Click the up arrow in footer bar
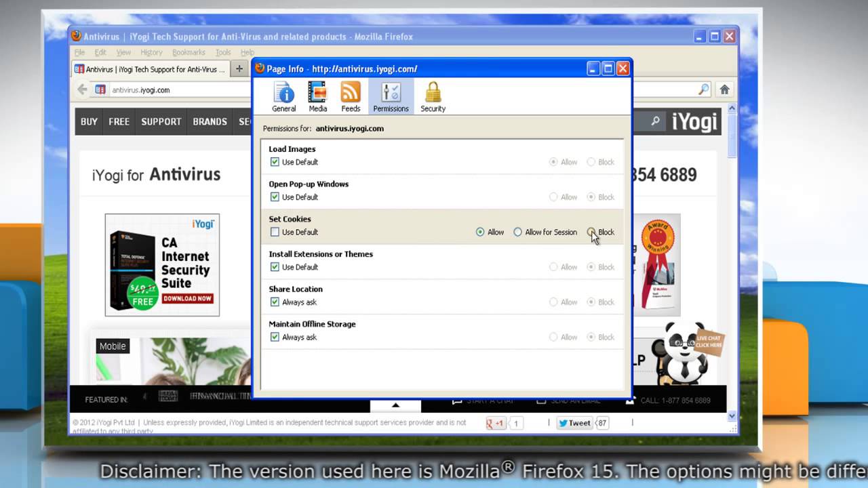868x488 pixels. [x=395, y=405]
